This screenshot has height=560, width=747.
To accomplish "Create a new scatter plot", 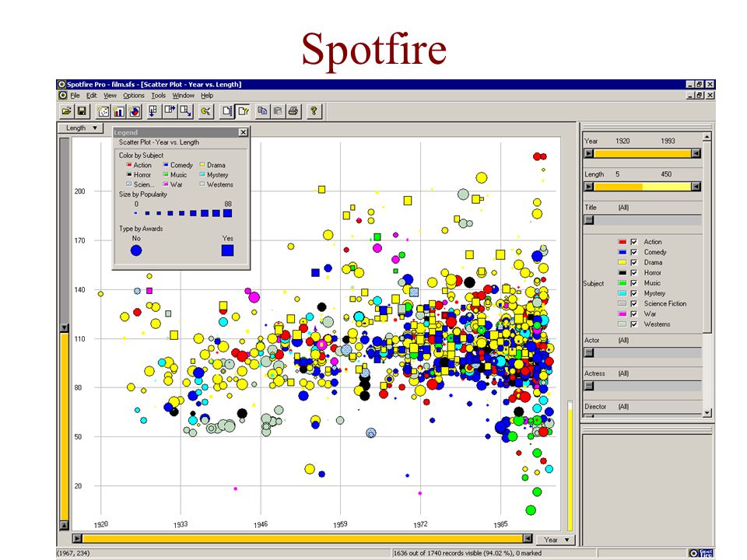I will [103, 111].
